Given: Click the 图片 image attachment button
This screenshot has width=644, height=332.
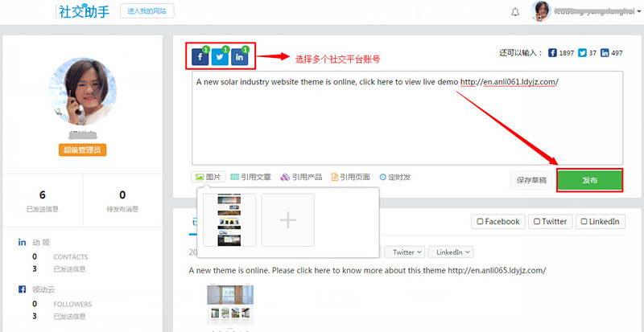Looking at the screenshot, I should [208, 177].
